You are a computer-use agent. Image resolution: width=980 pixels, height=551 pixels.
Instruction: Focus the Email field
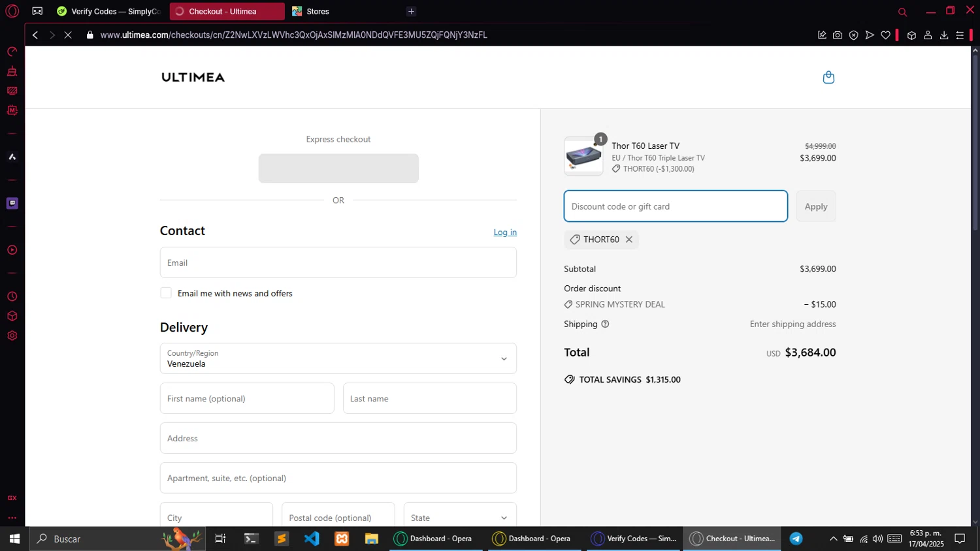pyautogui.click(x=338, y=262)
